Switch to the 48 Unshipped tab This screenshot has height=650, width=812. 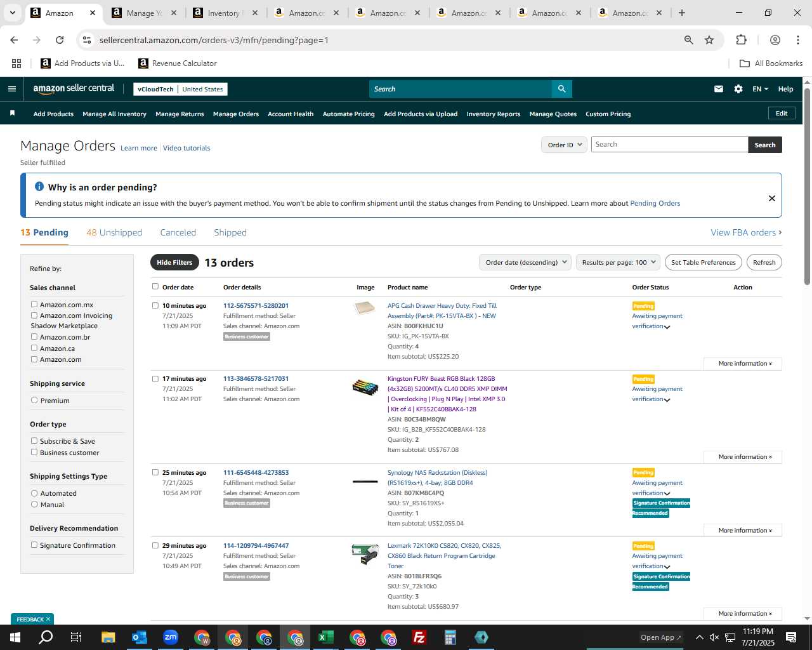coord(114,232)
